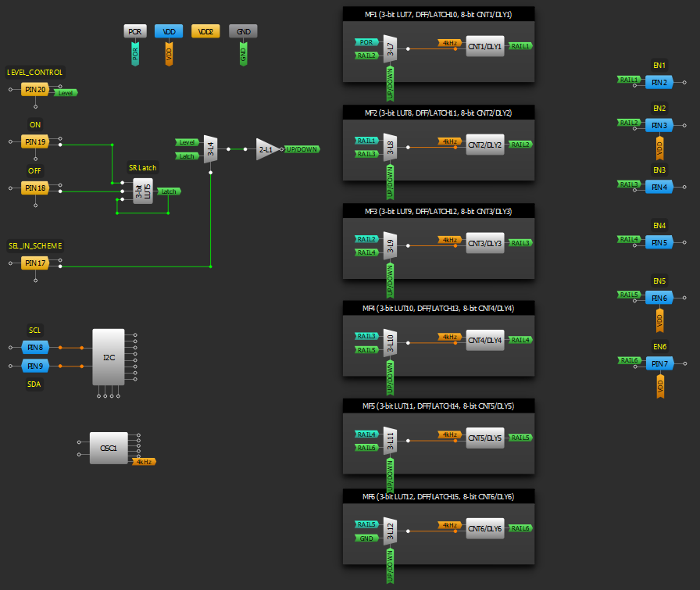Click PIN 17 SEL_IN_SCHEME block
700x590 pixels.
34,264
